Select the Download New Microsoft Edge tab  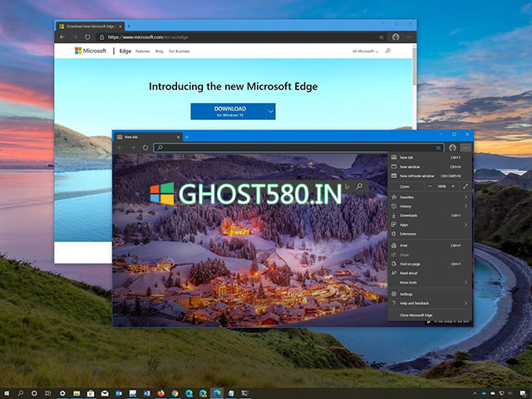[x=90, y=26]
